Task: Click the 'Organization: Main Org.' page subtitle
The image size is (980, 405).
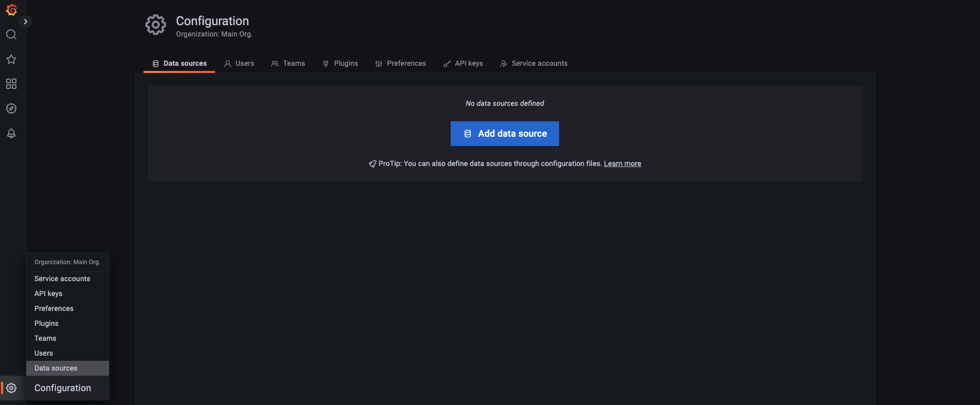Action: point(214,34)
